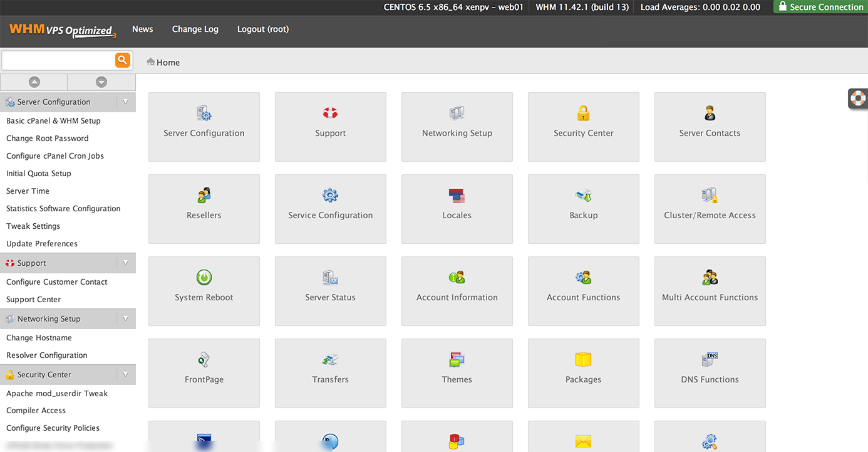Viewport: 868px width, 452px height.
Task: Open the Backup tile
Action: pos(584,209)
